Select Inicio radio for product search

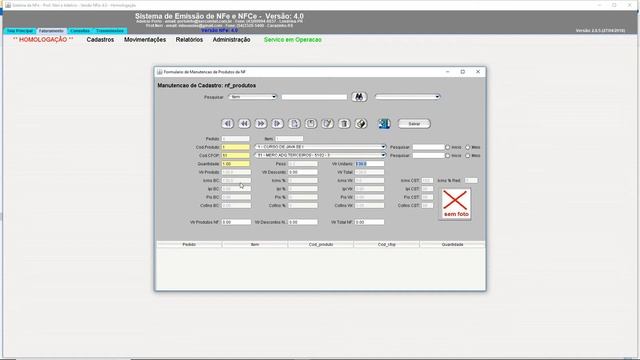[x=448, y=147]
